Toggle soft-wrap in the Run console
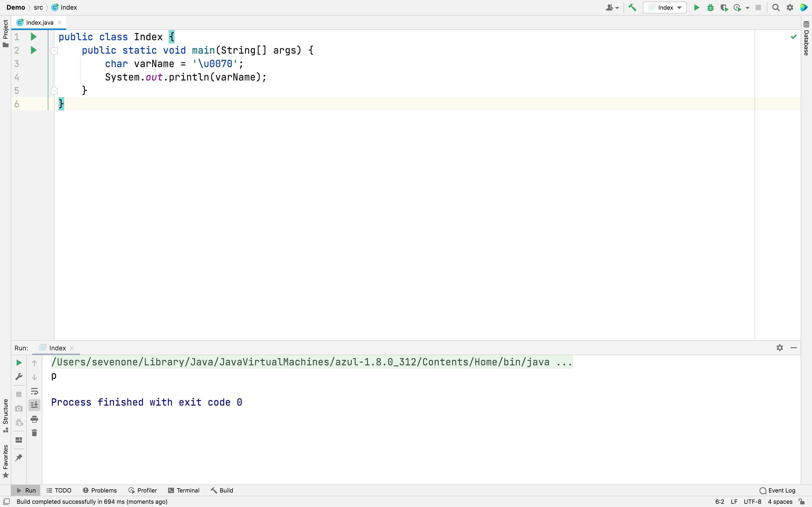 34,391
